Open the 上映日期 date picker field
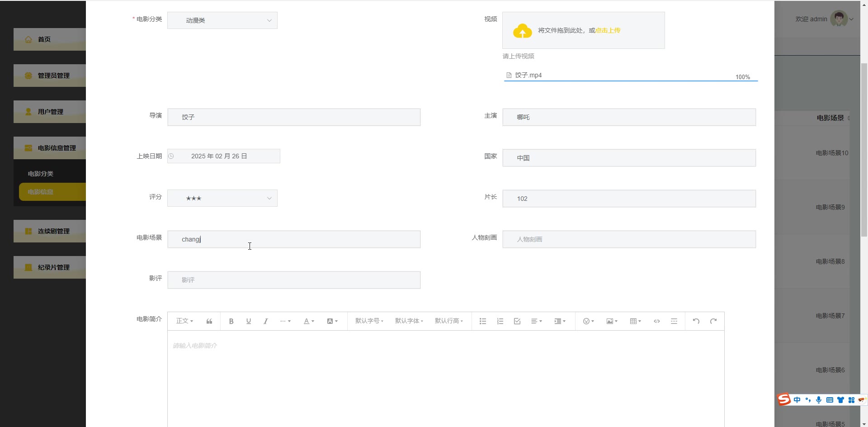Screen dimensions: 868x427 pos(224,156)
